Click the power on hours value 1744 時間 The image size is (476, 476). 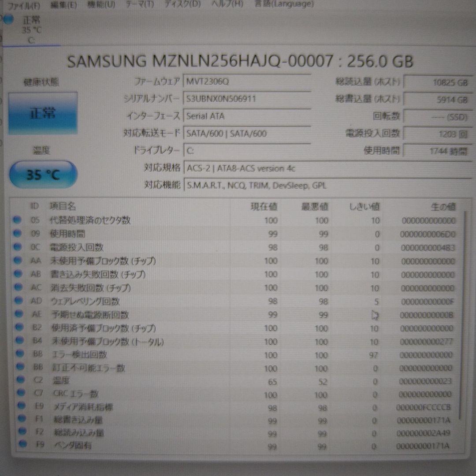point(438,151)
